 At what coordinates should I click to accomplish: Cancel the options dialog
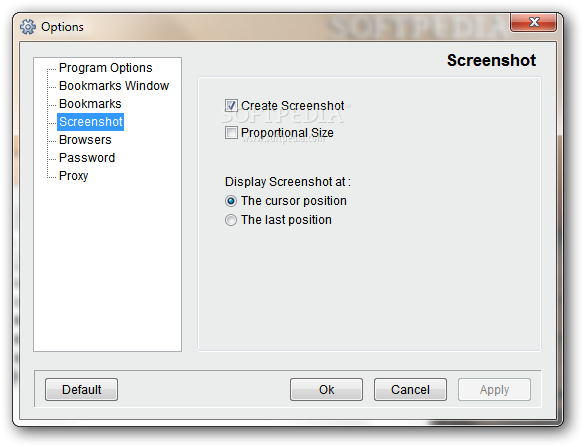[410, 390]
